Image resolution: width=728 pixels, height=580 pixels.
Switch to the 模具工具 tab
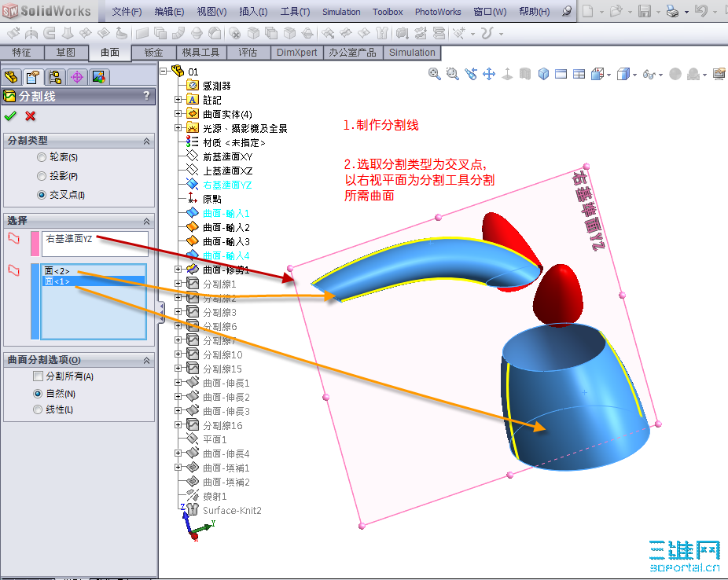tap(200, 53)
